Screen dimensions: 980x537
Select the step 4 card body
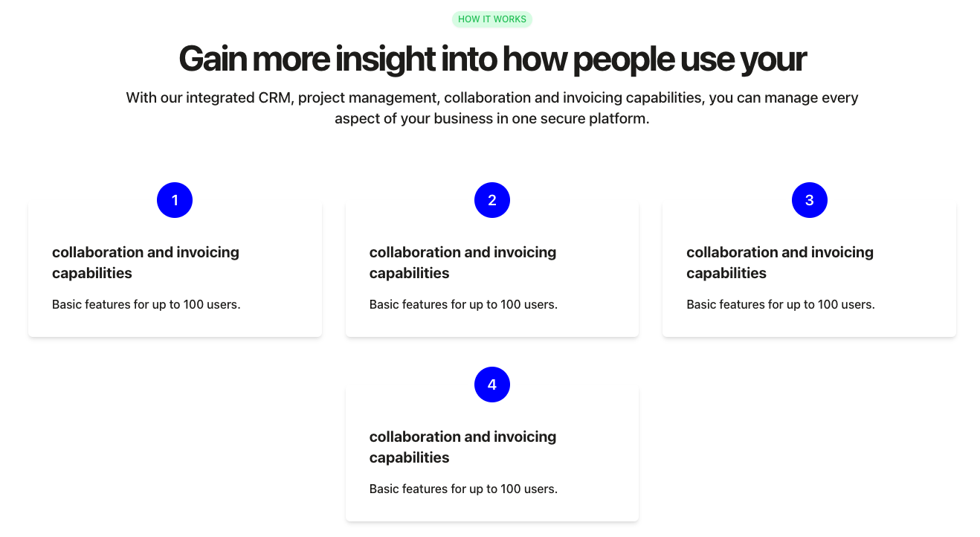(492, 453)
